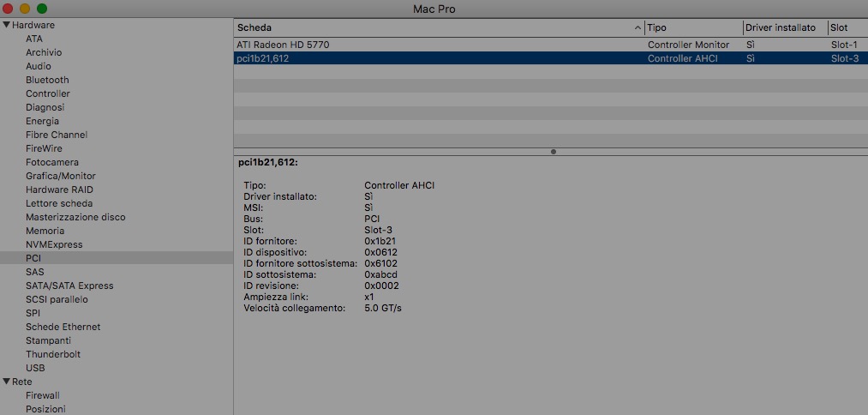Select Lettore scheda in the sidebar
Viewport: 868px width, 415px height.
[x=59, y=203]
